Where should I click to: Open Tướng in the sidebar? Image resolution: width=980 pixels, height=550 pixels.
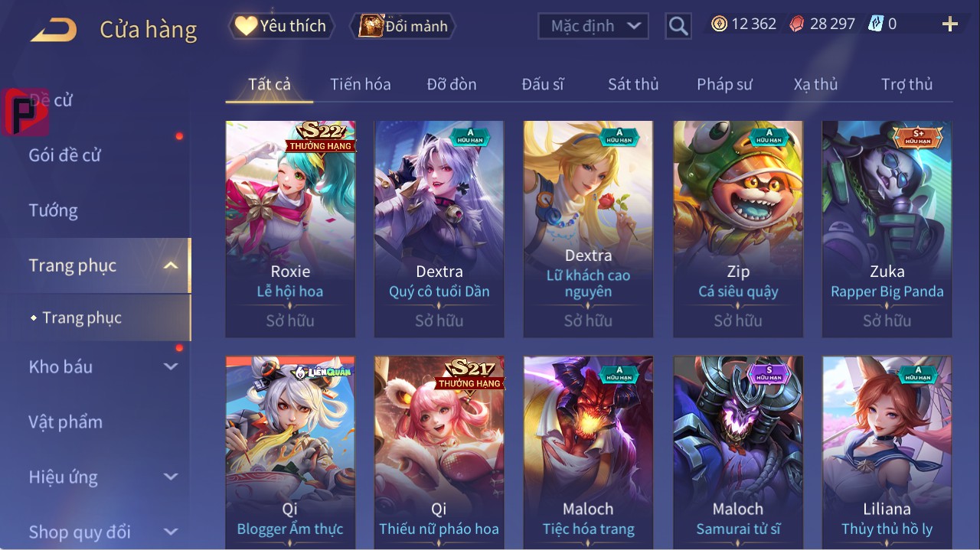54,210
